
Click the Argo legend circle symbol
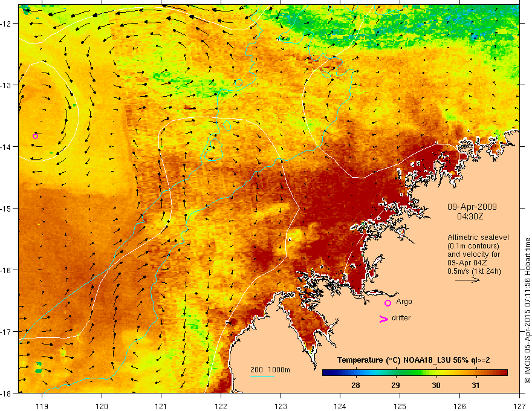[x=388, y=303]
